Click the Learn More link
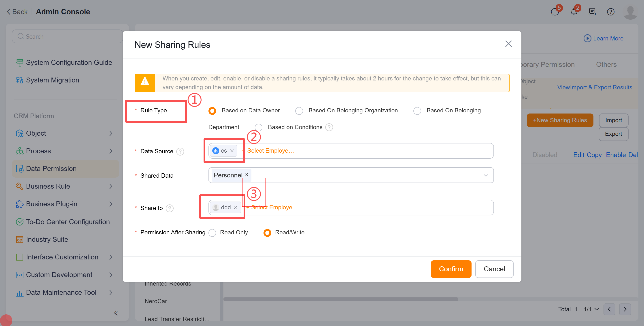This screenshot has width=644, height=326. [x=608, y=38]
